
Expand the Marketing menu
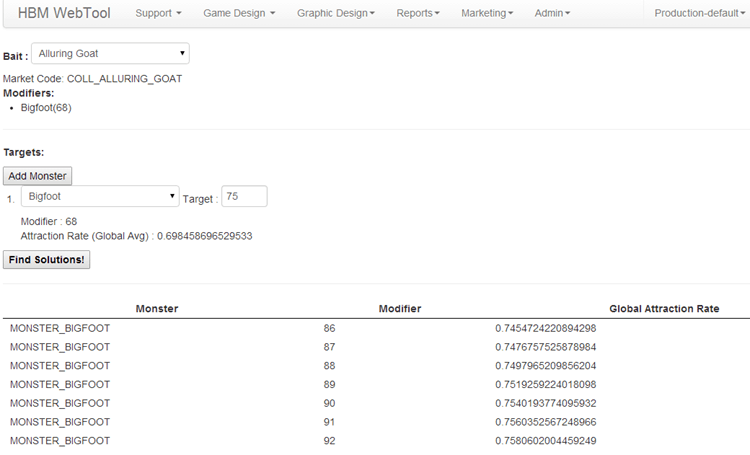[487, 14]
